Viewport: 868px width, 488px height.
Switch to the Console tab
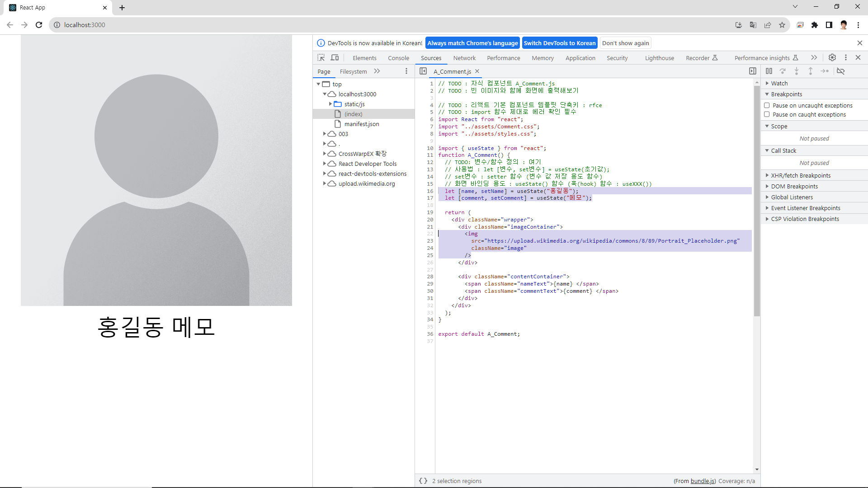pyautogui.click(x=398, y=58)
